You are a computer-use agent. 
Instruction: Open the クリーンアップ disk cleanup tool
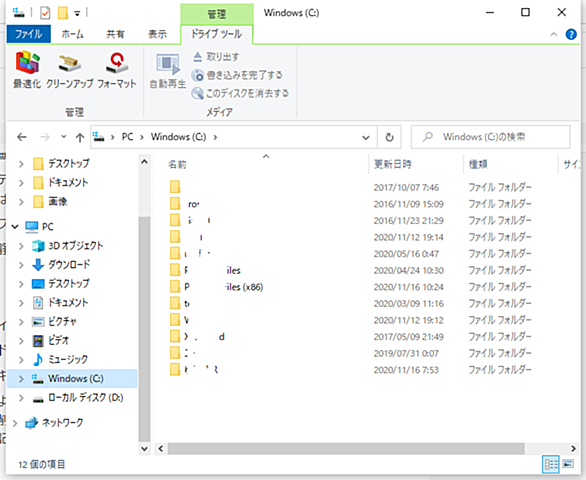pos(70,70)
